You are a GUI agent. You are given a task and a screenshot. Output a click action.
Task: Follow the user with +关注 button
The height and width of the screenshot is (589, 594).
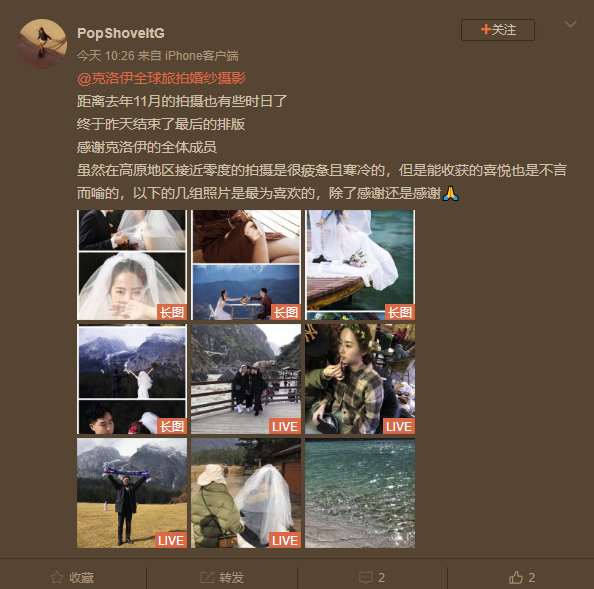pos(498,30)
